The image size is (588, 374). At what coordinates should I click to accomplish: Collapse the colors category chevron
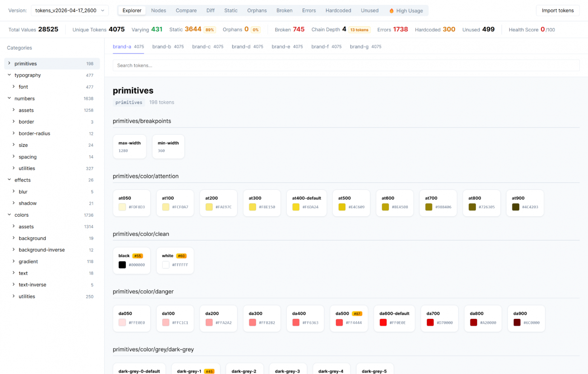click(9, 215)
